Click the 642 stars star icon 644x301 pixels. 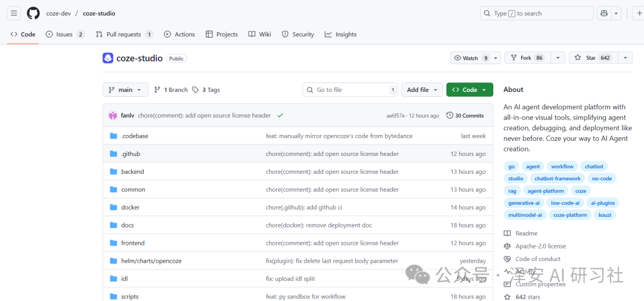pyautogui.click(x=507, y=296)
